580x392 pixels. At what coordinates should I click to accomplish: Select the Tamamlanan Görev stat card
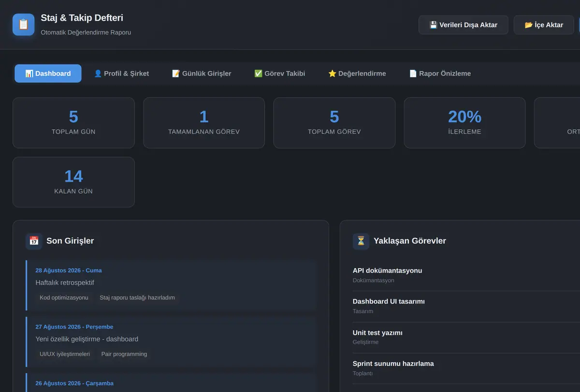204,123
